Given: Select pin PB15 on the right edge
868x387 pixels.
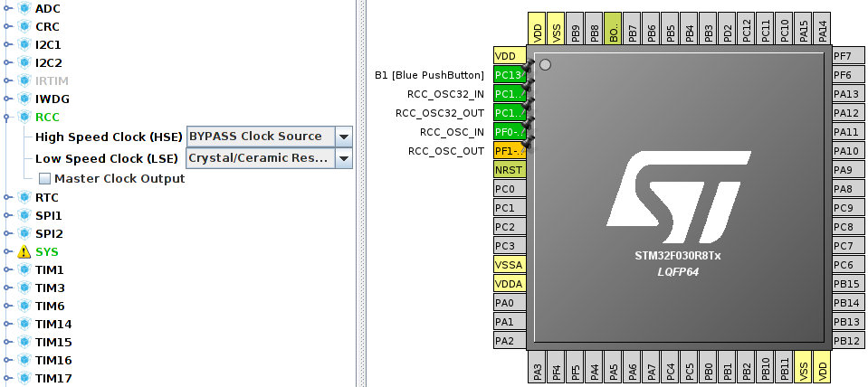Looking at the screenshot, I should click(x=849, y=284).
